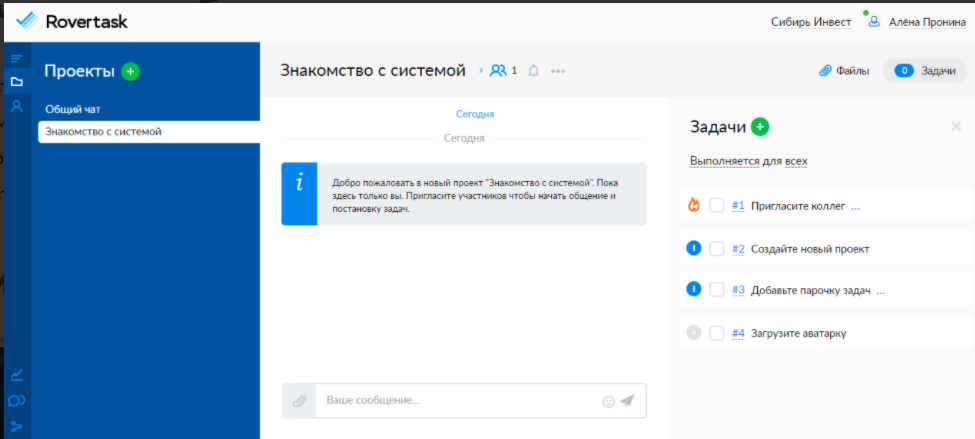Open task link #1
Image resolution: width=975 pixels, height=439 pixels.
(x=738, y=206)
